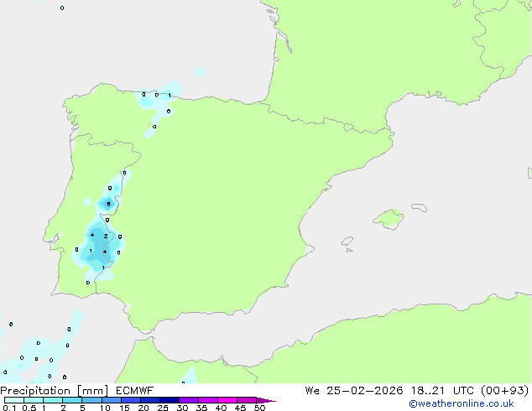Click the legend label "15"
Screen dimensions: 532x411
pos(124,408)
